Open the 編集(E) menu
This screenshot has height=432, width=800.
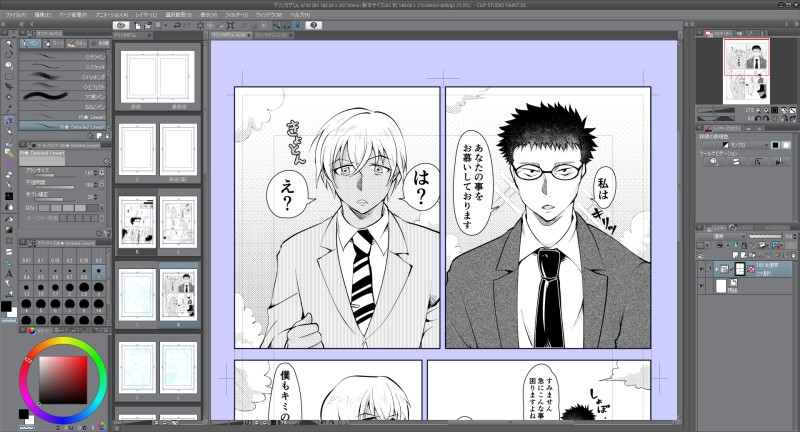coord(42,15)
